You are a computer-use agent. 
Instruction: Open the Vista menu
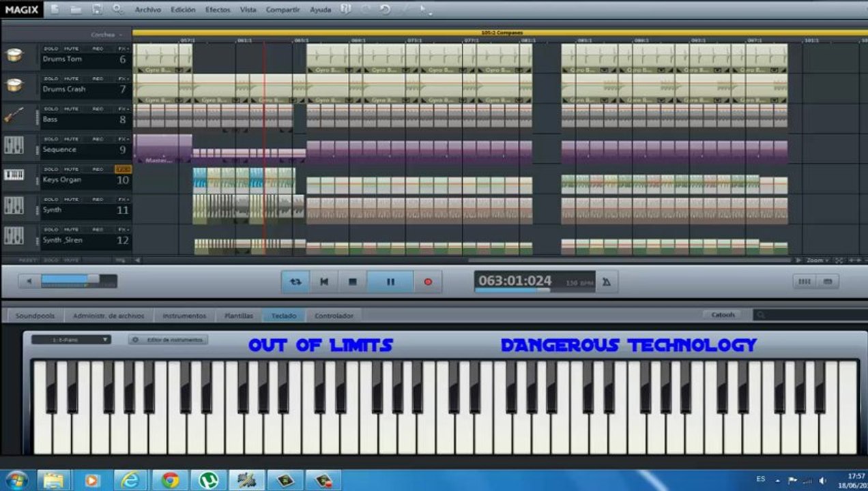[248, 10]
